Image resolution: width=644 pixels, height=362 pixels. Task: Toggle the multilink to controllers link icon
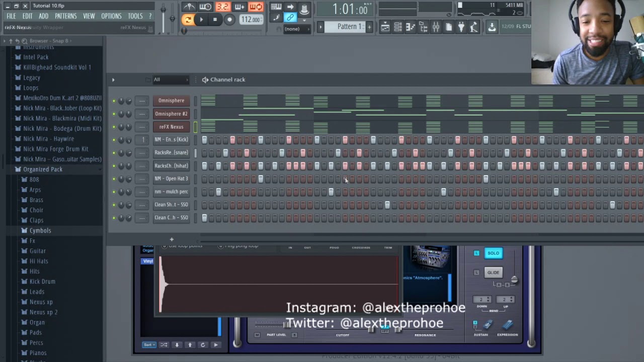[290, 18]
